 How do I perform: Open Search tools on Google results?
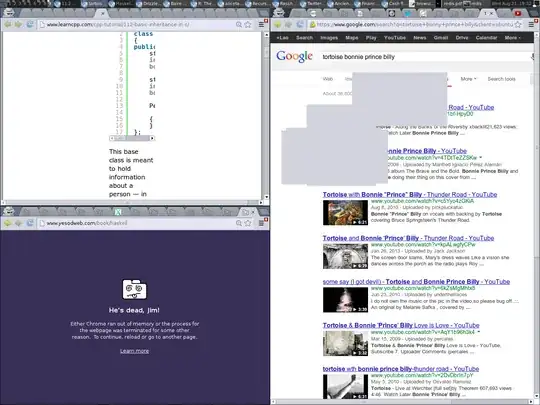[501, 79]
